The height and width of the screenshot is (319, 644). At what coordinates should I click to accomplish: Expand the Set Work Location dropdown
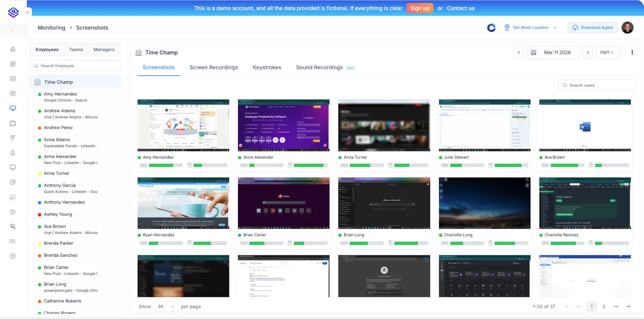coord(531,28)
